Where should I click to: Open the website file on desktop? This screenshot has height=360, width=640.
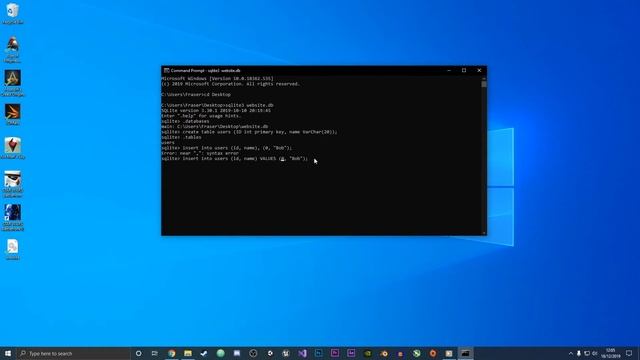[x=13, y=249]
